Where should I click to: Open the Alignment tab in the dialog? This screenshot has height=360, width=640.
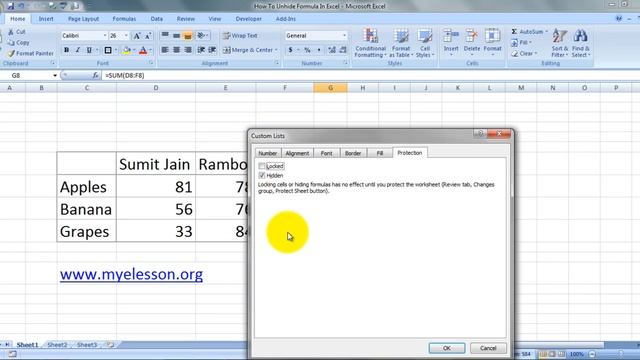click(297, 153)
